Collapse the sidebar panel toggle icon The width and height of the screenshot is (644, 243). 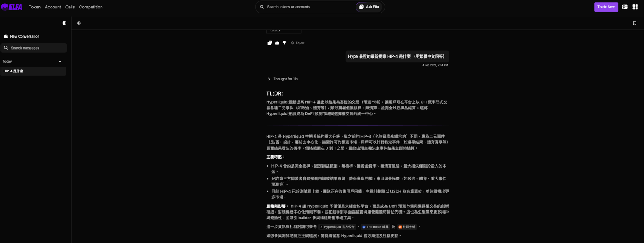64,23
